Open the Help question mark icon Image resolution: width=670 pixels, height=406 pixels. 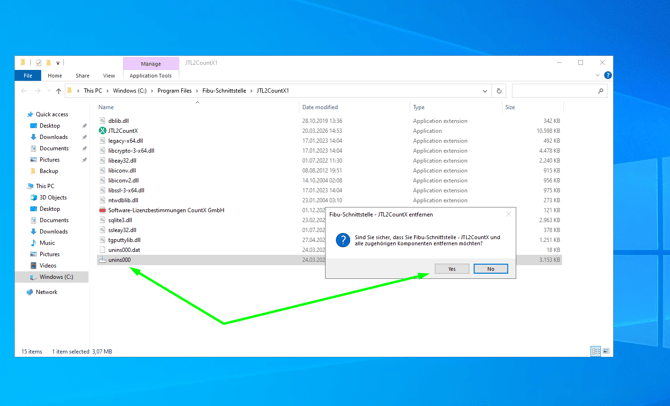tap(607, 75)
